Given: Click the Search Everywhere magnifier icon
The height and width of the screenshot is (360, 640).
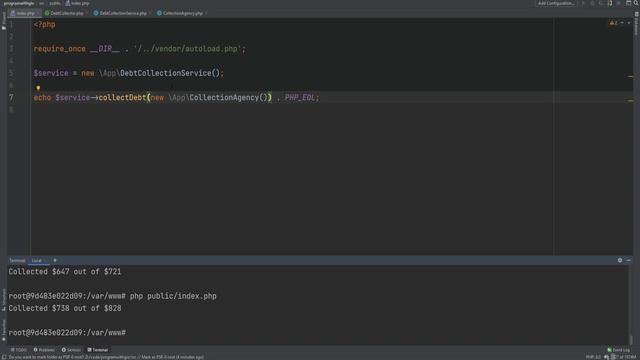Looking at the screenshot, I should pyautogui.click(x=636, y=3).
